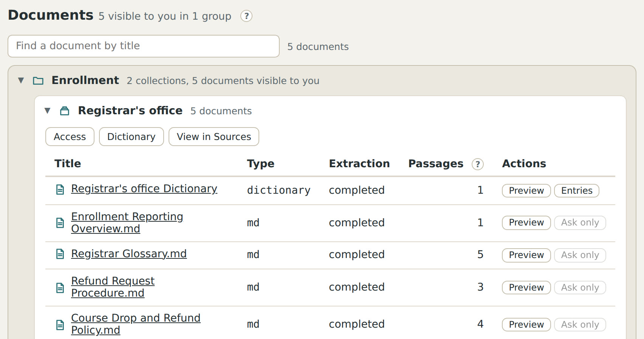Click the Passages column header
The width and height of the screenshot is (644, 339).
pyautogui.click(x=436, y=164)
